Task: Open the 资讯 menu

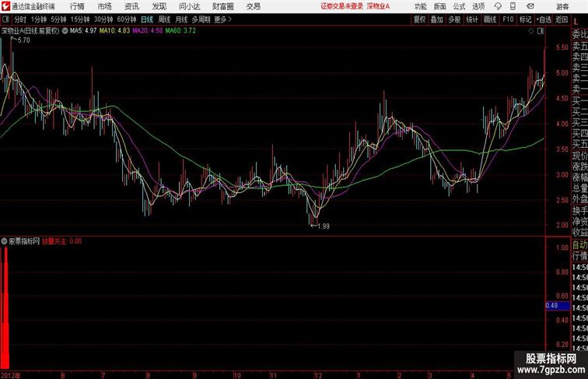Action: (131, 6)
